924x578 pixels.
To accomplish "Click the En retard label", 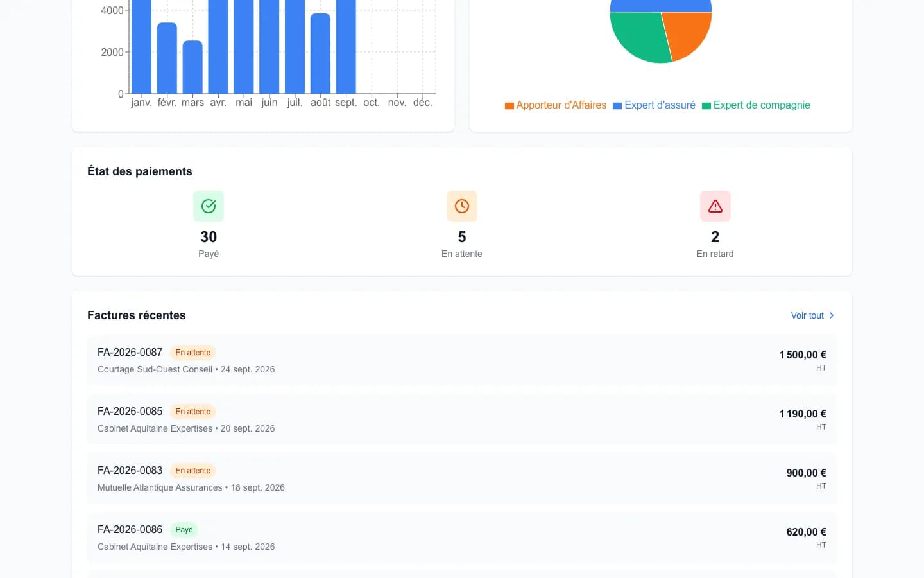I will click(x=715, y=254).
